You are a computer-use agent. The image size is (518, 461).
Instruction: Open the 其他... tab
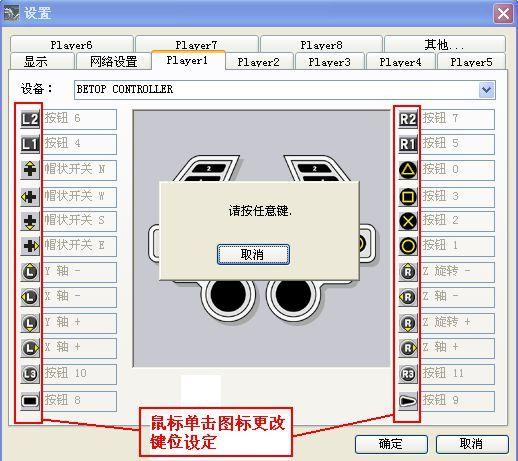(445, 44)
